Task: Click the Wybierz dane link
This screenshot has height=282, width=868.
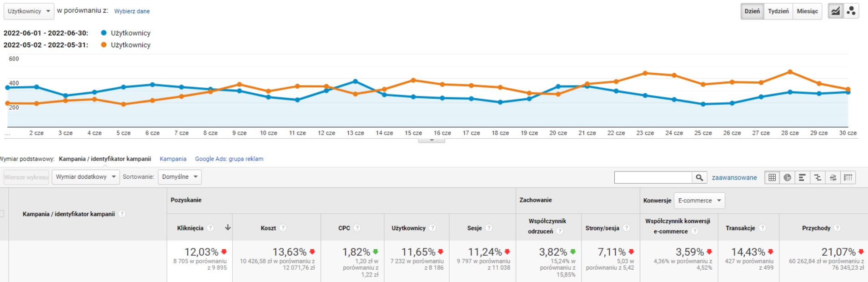Action: (132, 11)
